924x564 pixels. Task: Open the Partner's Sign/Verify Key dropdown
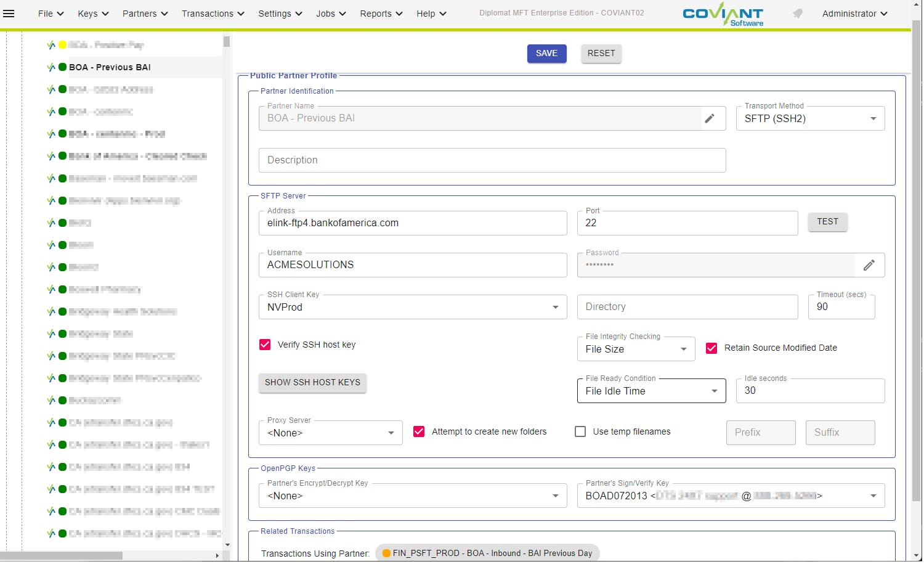pyautogui.click(x=731, y=496)
